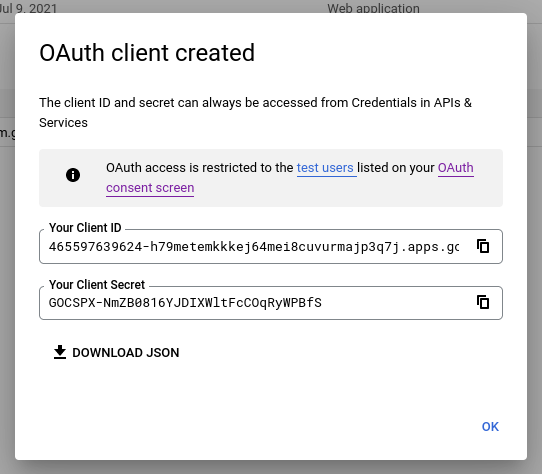
Task: Click the text about accessing credentials in APIs & Services
Action: (x=255, y=113)
